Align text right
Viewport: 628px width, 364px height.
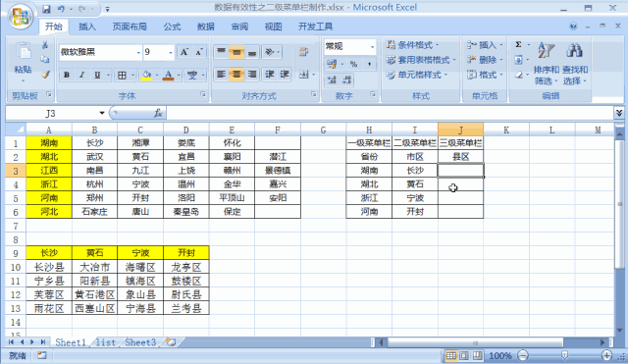(252, 75)
